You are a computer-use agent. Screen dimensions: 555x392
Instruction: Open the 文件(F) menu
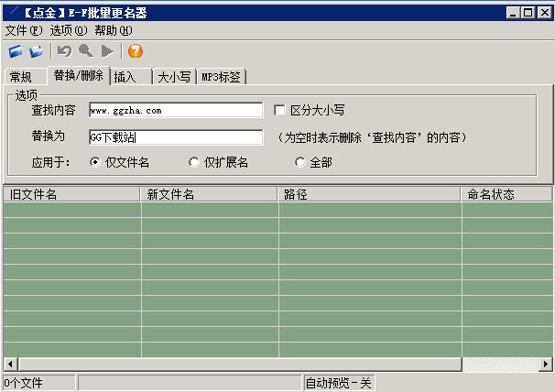point(24,30)
